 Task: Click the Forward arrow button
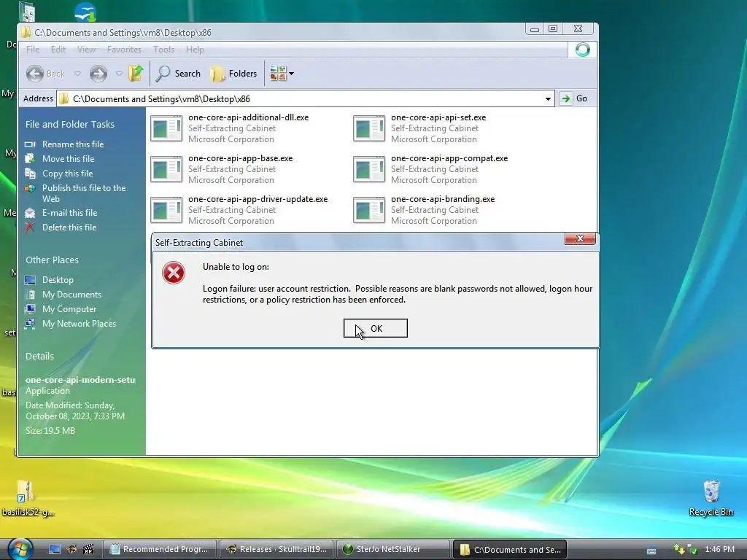98,74
